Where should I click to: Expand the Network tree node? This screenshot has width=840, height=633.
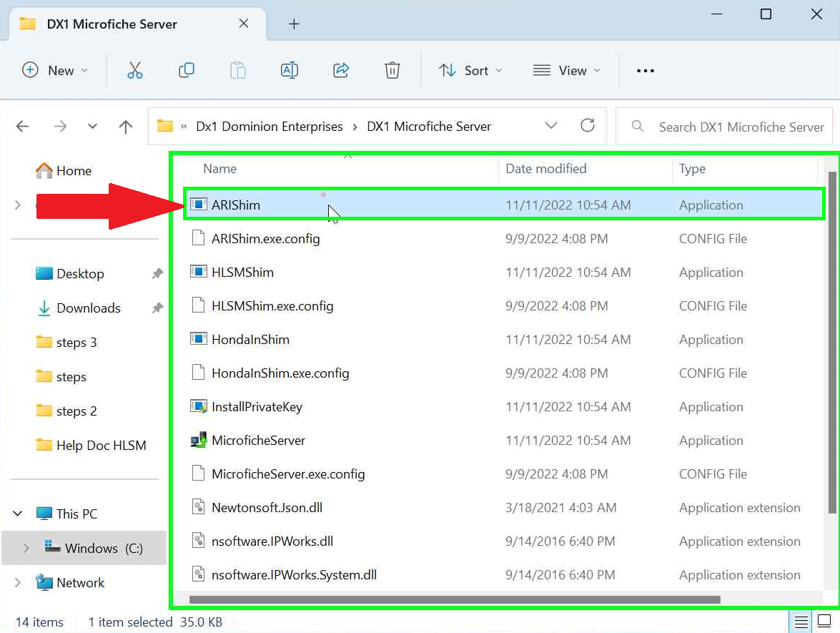click(18, 582)
